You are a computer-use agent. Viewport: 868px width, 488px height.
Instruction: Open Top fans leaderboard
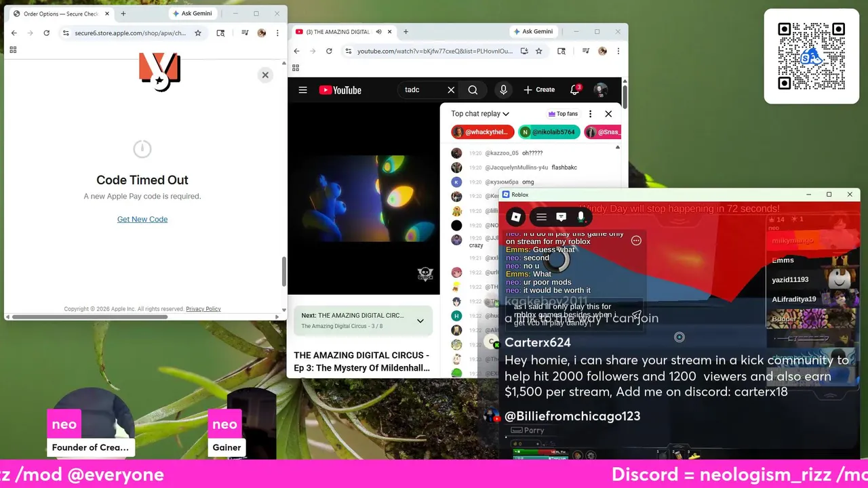coord(563,114)
